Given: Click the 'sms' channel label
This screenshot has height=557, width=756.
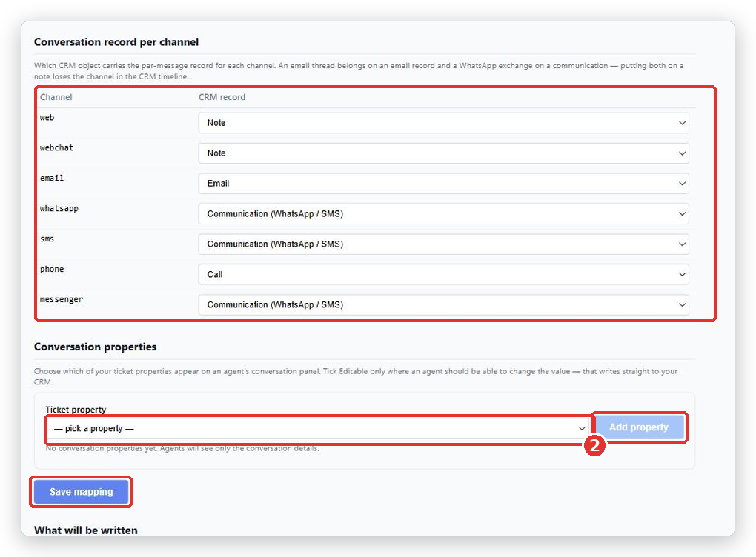Looking at the screenshot, I should pyautogui.click(x=47, y=239).
